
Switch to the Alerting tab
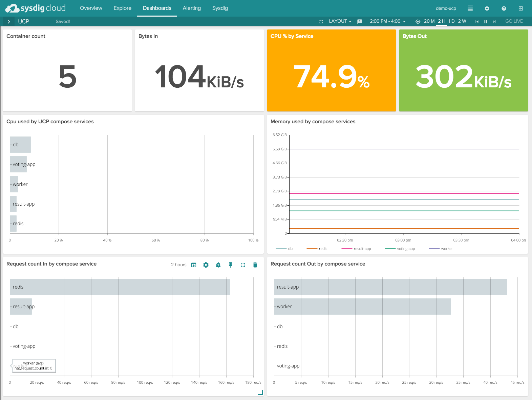coord(192,8)
